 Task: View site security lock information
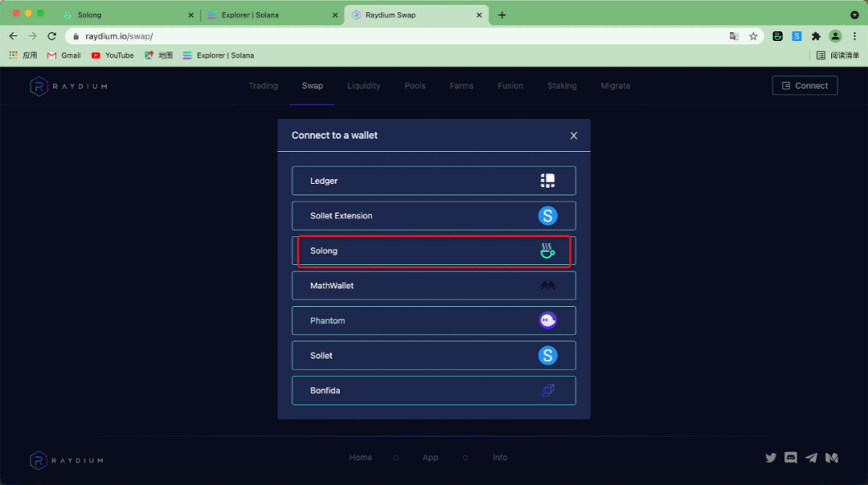76,36
